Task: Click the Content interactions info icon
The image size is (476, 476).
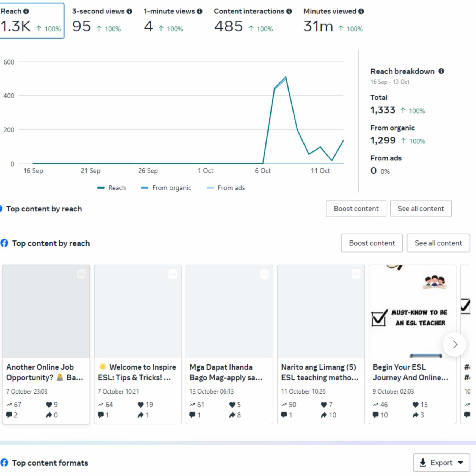Action: click(289, 11)
